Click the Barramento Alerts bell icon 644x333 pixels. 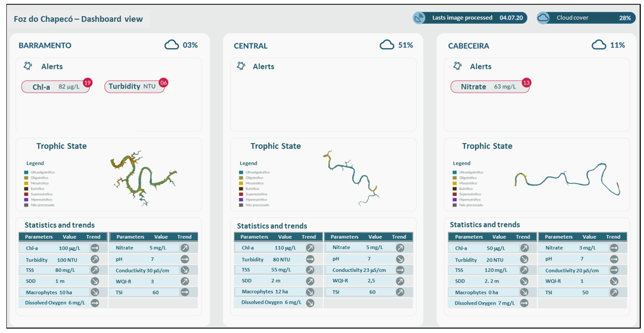27,66
